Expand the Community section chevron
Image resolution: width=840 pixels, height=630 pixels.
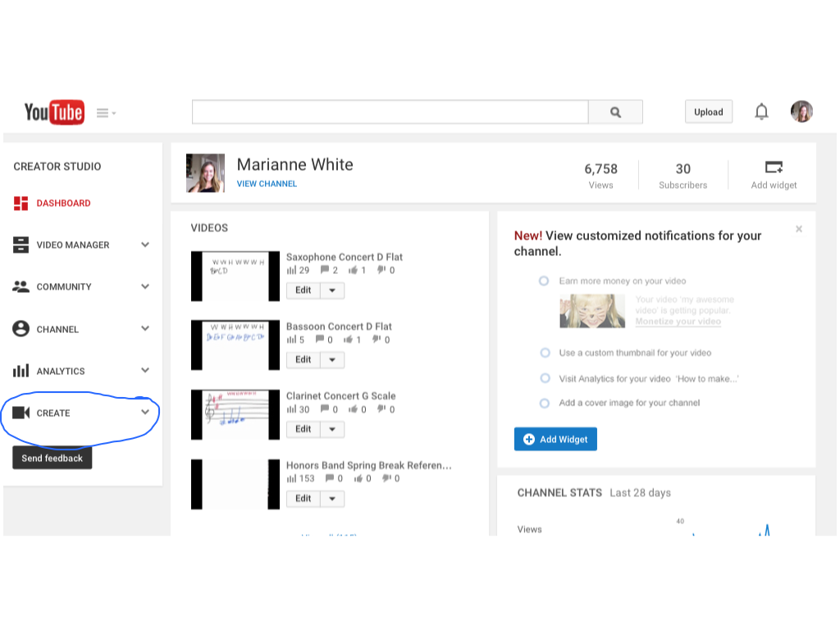145,286
